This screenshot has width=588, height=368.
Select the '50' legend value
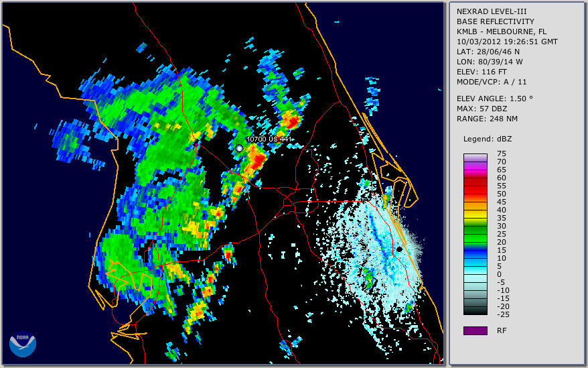coord(502,194)
